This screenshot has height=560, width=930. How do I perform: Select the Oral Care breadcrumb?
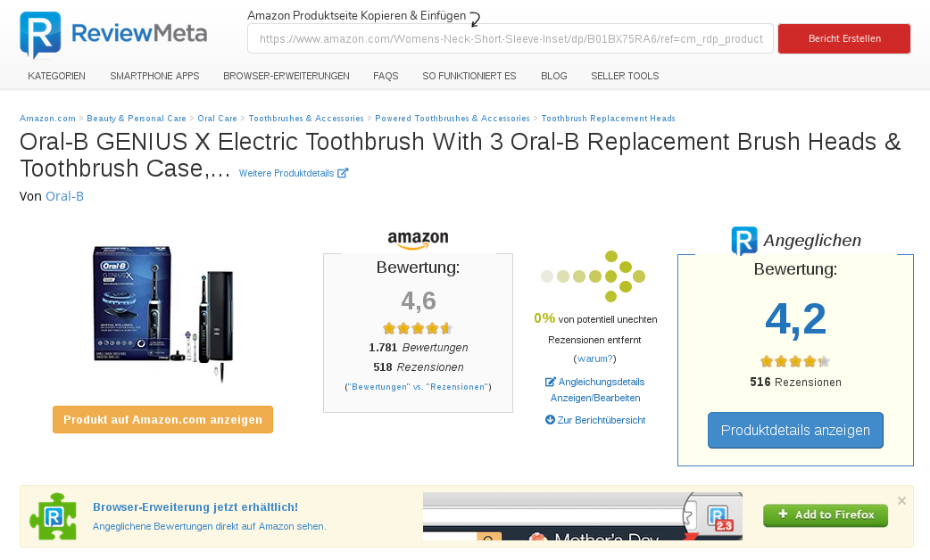coord(217,118)
